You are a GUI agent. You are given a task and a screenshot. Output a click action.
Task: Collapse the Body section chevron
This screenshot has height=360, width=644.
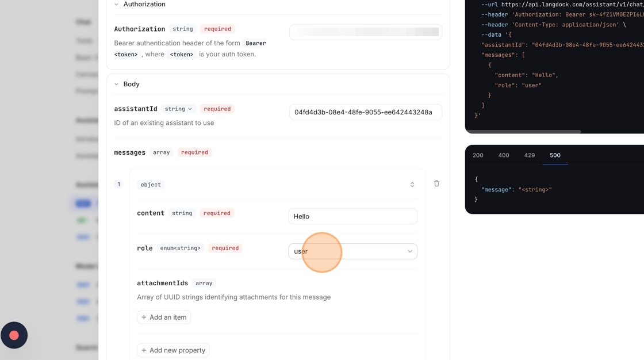(116, 85)
